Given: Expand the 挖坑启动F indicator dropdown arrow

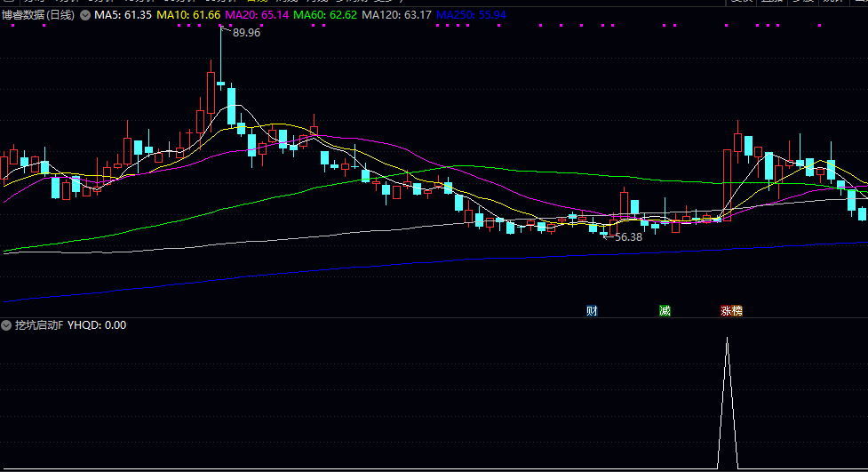Looking at the screenshot, I should [7, 325].
